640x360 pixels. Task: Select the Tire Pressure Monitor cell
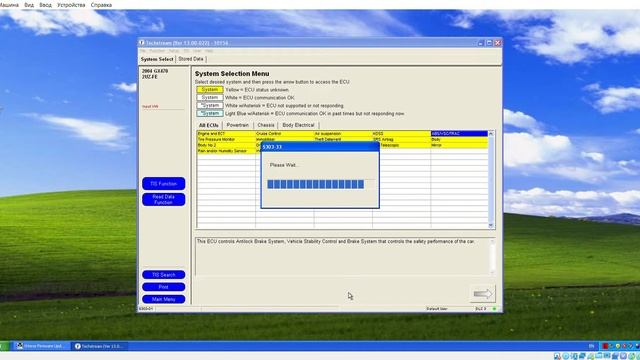pos(226,139)
